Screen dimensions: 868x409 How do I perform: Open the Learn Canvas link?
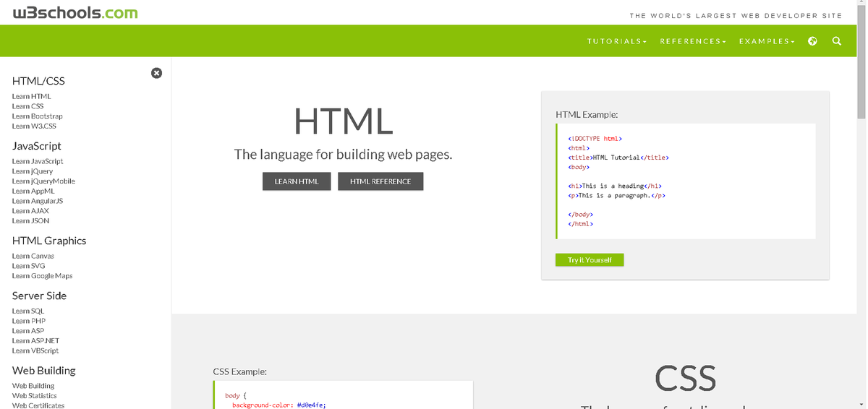click(x=33, y=256)
